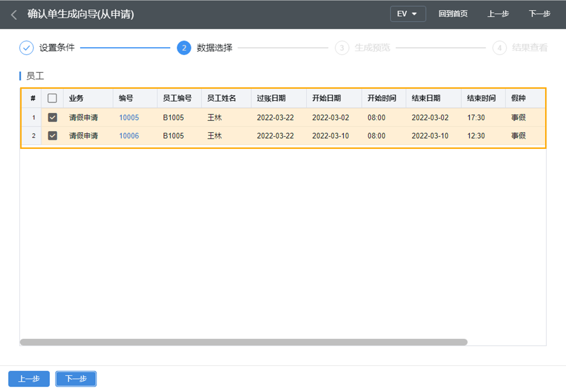Go to 回到首页 in header

[453, 14]
